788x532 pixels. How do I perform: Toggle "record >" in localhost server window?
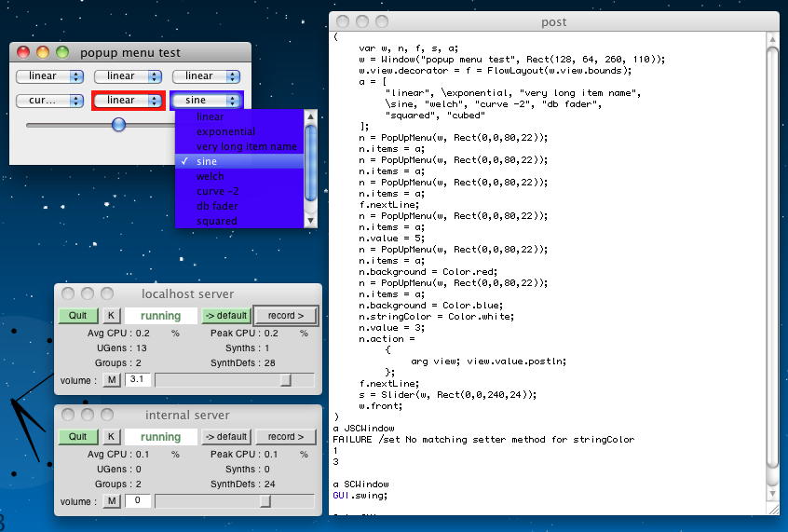tap(286, 316)
